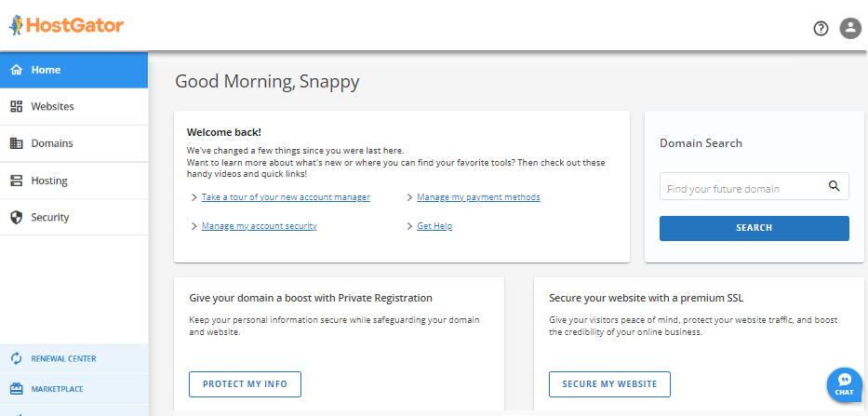Viewport: 868px width, 416px height.
Task: Click chevron beside 'Take a tour' link
Action: (194, 197)
